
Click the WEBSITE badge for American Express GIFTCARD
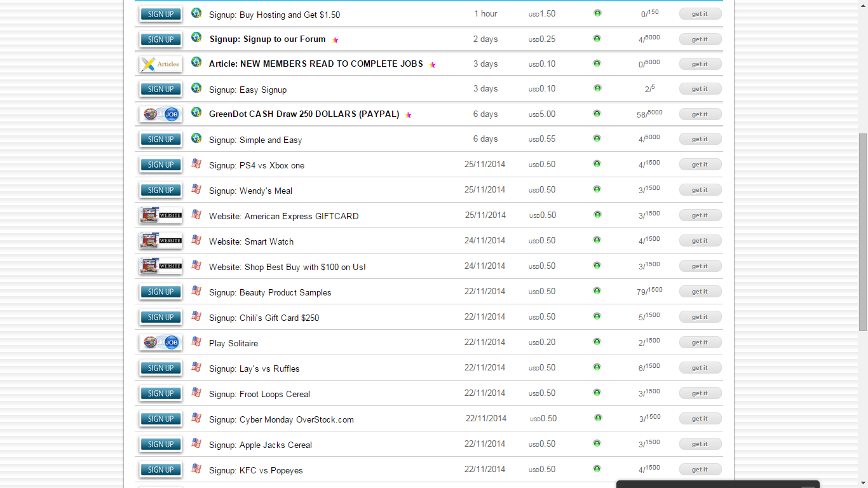pyautogui.click(x=161, y=215)
